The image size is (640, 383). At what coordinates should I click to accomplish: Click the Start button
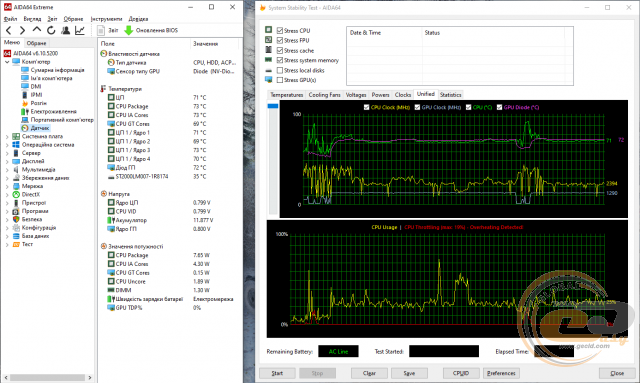[277, 373]
